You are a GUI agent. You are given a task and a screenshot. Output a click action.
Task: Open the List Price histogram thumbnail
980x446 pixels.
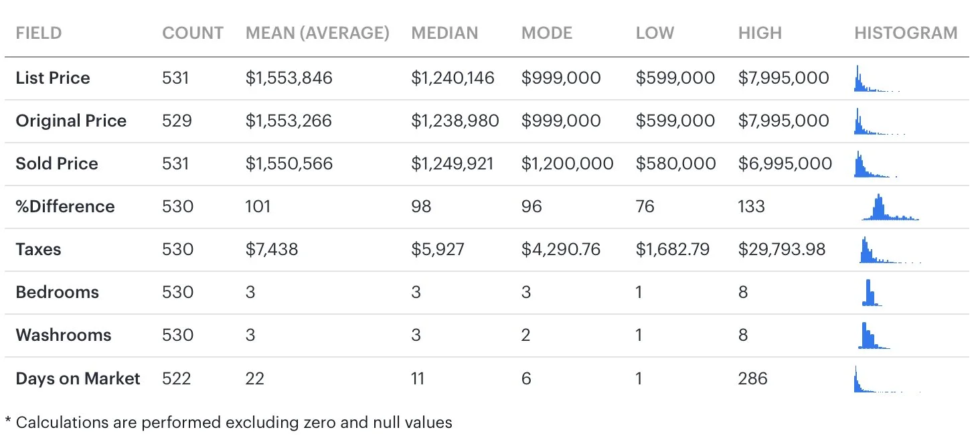pos(877,78)
